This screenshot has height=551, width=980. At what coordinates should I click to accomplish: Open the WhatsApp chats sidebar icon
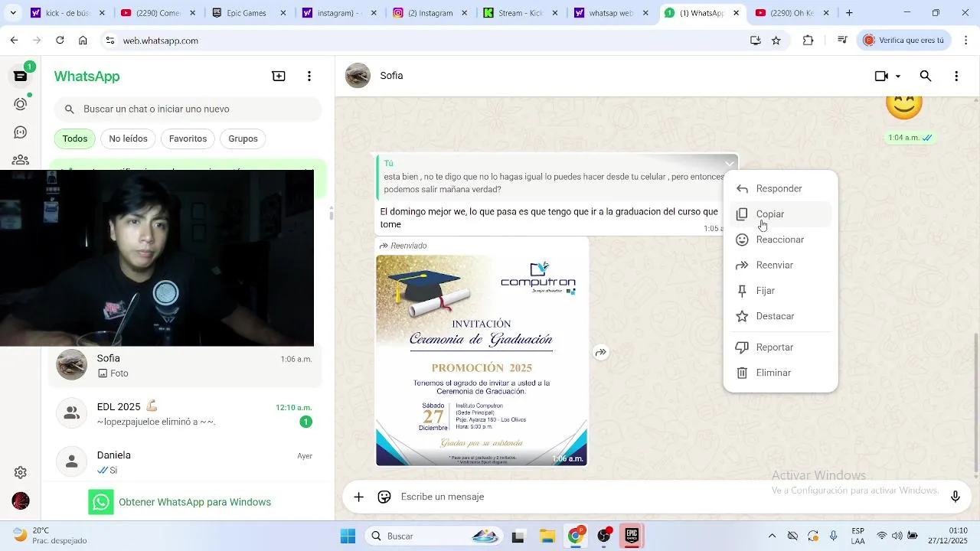21,76
